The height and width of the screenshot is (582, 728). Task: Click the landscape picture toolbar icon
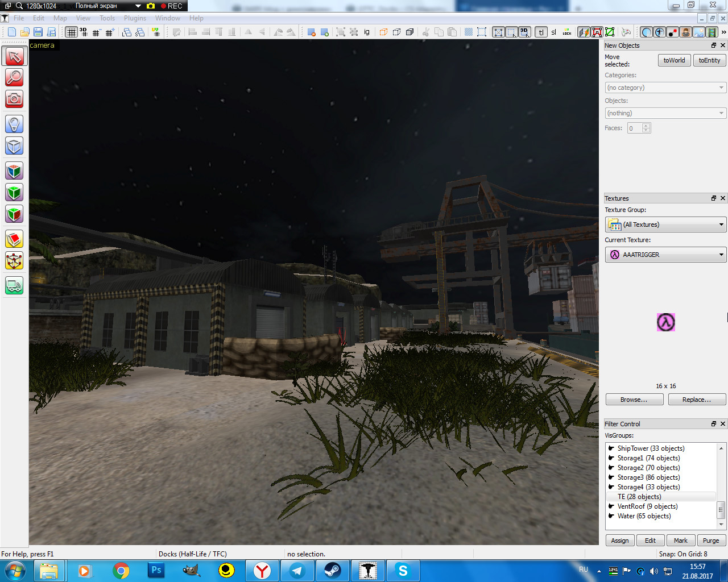698,32
